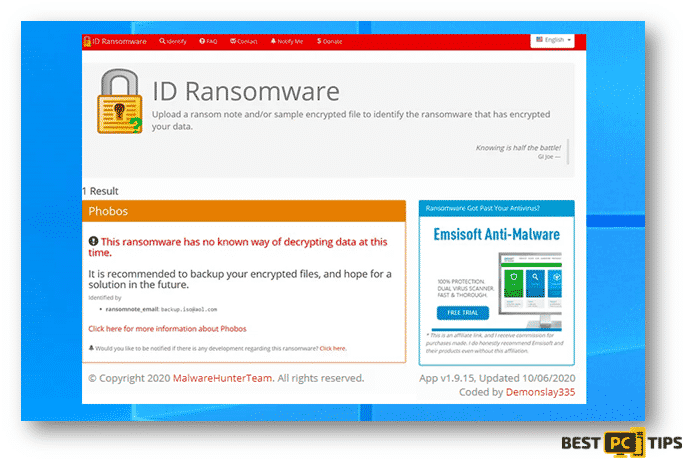Click the Emsisoft FREE TRIAL button
Screen dimensions: 687x463
click(463, 313)
